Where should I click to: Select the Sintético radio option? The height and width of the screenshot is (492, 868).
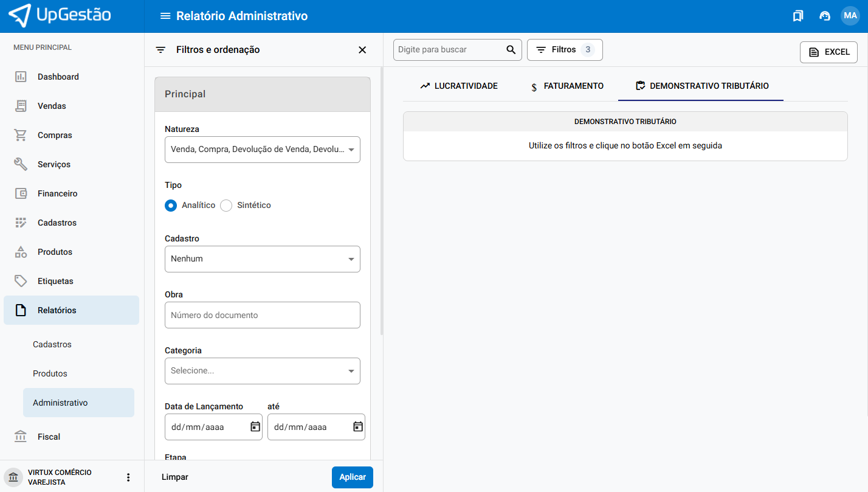(226, 206)
